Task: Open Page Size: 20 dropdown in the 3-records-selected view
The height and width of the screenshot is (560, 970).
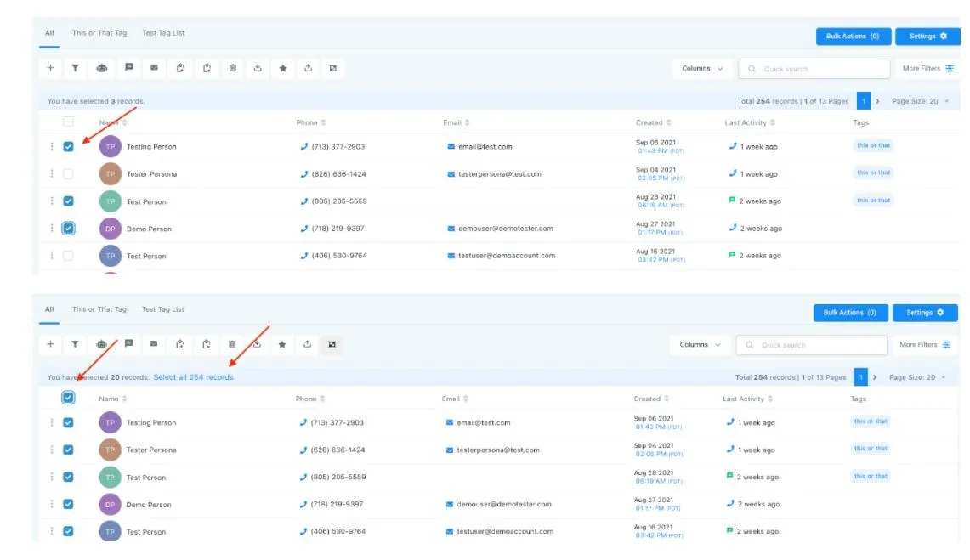Action: pyautogui.click(x=920, y=101)
